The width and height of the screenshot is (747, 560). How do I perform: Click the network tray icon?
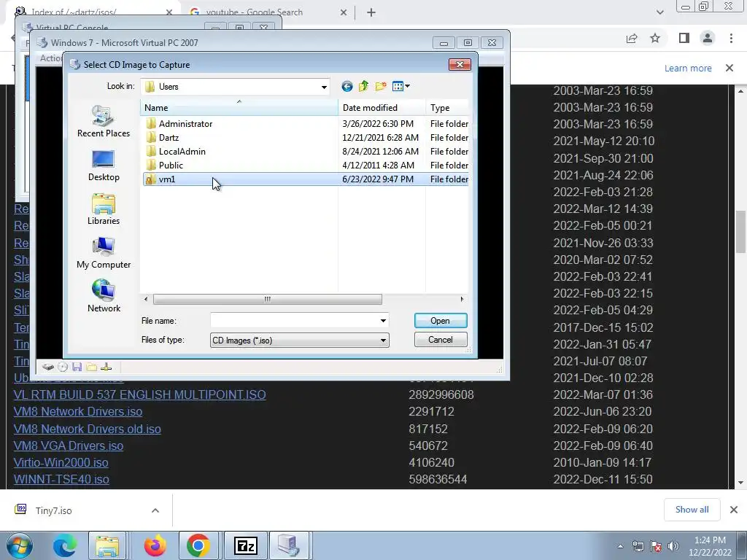pyautogui.click(x=638, y=547)
